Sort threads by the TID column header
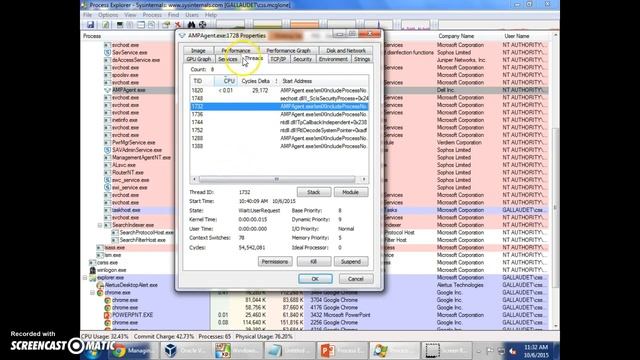 tap(202, 81)
